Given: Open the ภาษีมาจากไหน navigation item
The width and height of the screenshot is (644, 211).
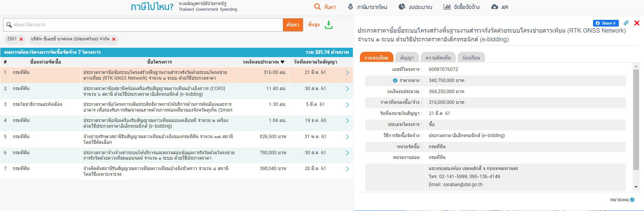Looking at the screenshot, I should tap(367, 7).
